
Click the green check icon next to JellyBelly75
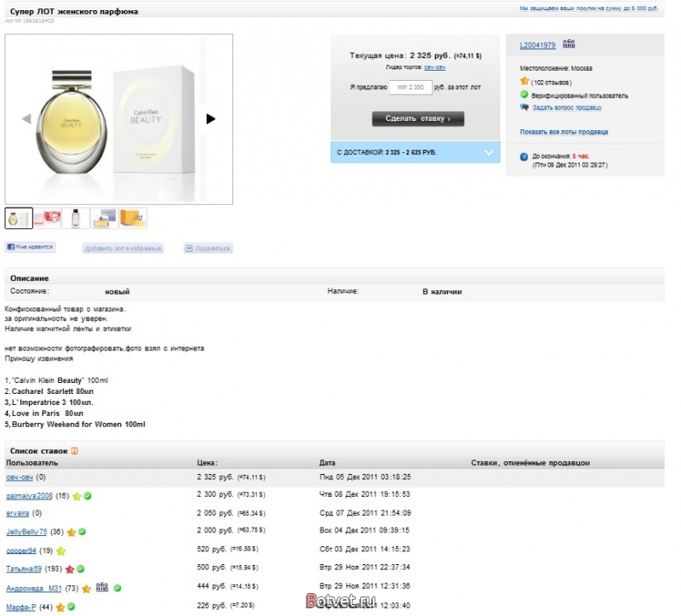tap(82, 532)
